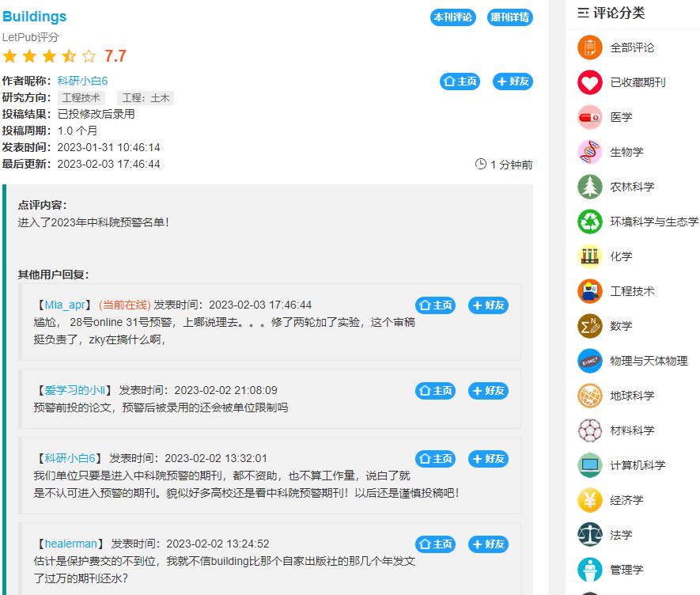This screenshot has height=595, width=700.
Task: Add healerman as friend
Action: click(x=488, y=544)
